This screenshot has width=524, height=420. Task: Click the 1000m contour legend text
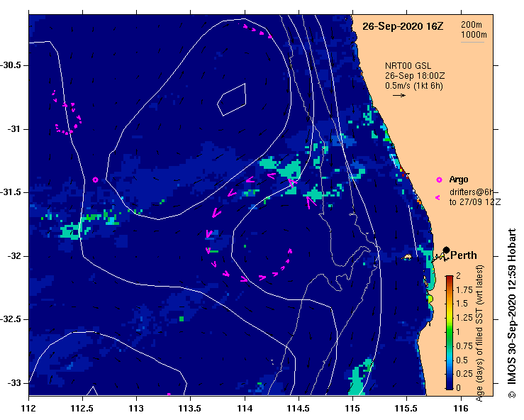(474, 35)
